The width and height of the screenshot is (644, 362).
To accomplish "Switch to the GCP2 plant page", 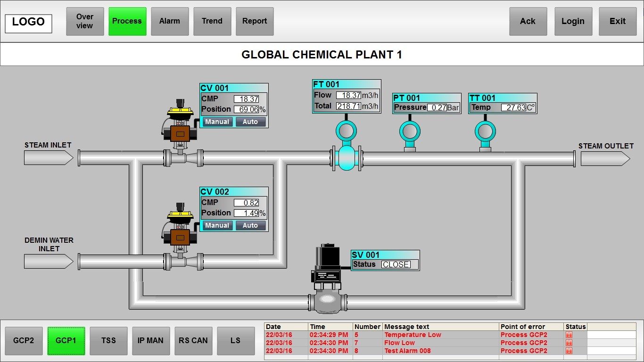I will click(x=24, y=341).
